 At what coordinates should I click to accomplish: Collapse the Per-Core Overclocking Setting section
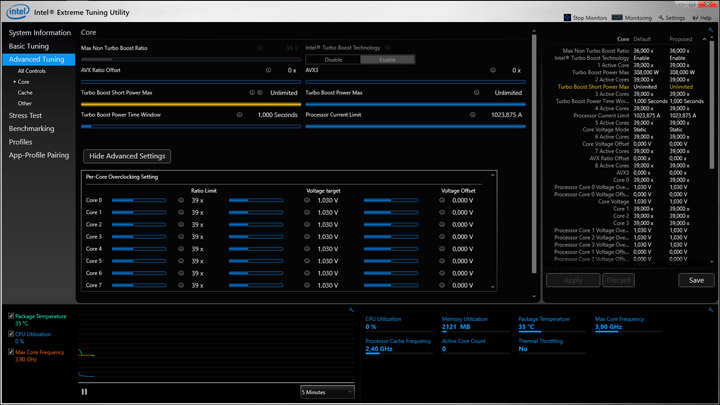click(492, 176)
